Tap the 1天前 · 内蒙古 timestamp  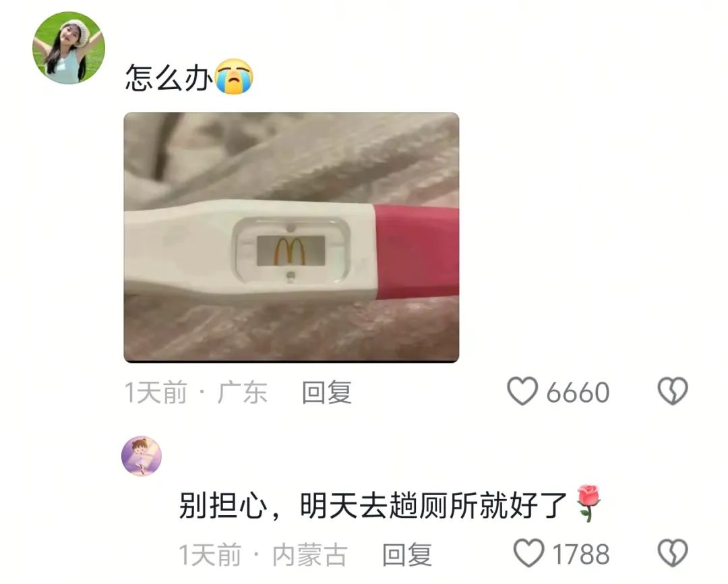click(x=264, y=554)
